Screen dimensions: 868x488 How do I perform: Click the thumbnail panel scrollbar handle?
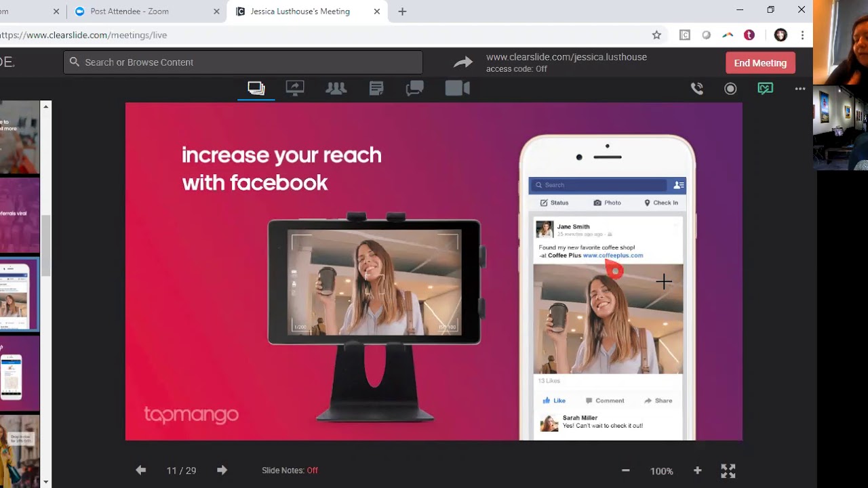46,245
